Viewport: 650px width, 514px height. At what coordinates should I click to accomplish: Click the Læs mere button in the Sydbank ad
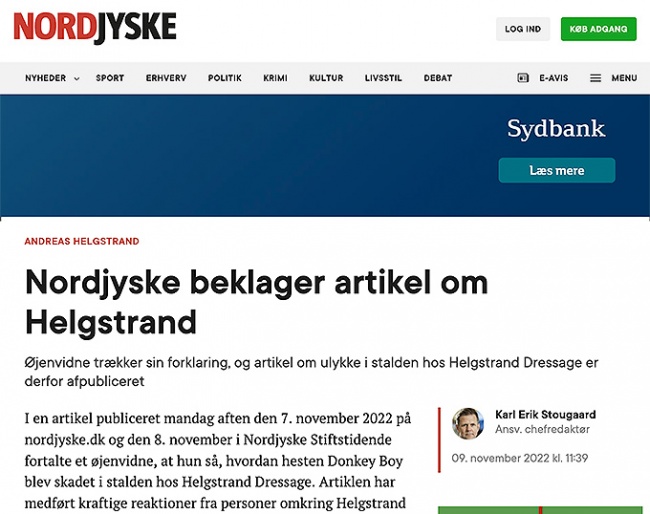tap(556, 170)
